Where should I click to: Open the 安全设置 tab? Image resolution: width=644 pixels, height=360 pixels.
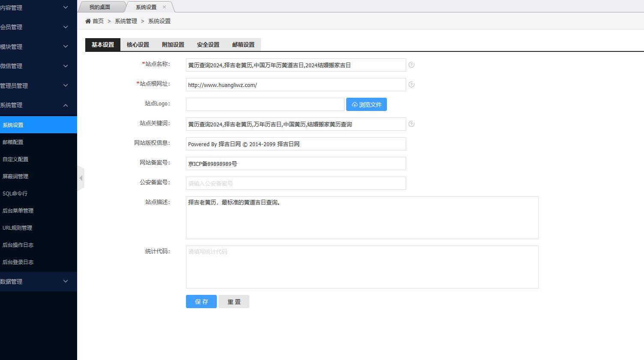coord(208,45)
